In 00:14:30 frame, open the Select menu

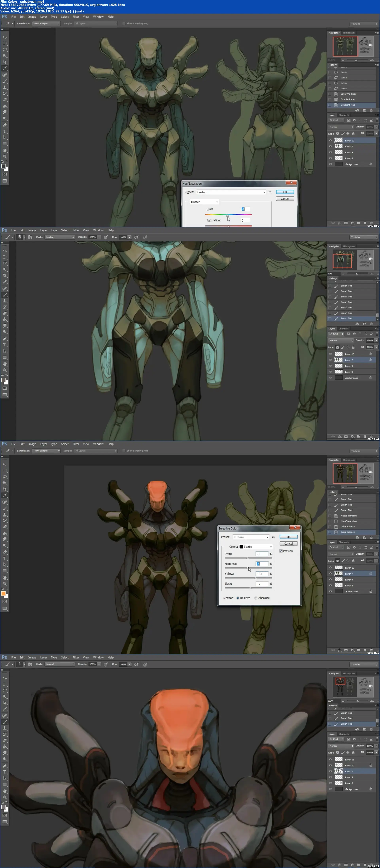pos(65,444)
